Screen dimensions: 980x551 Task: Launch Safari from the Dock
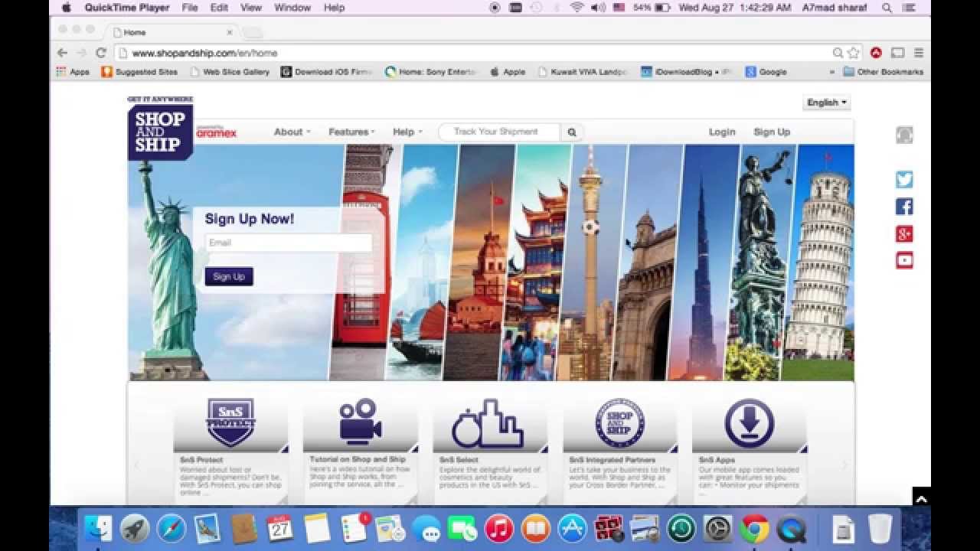pos(171,529)
